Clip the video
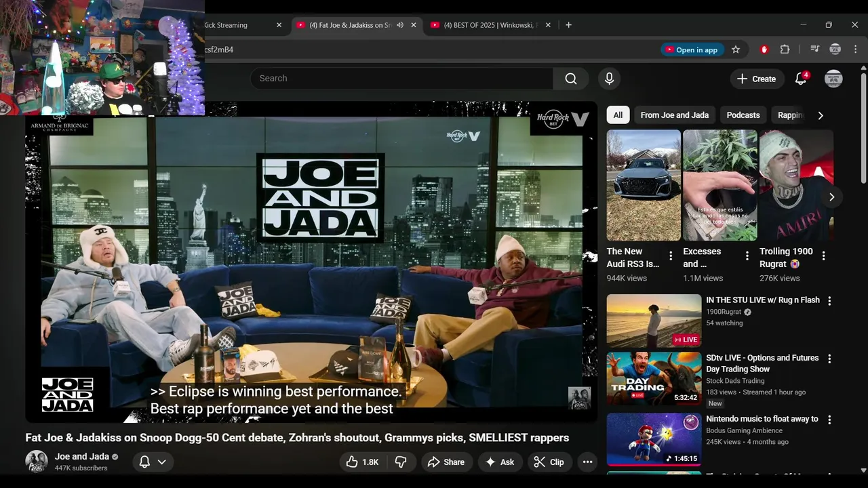Screen dimensions: 868x488 coord(549,462)
